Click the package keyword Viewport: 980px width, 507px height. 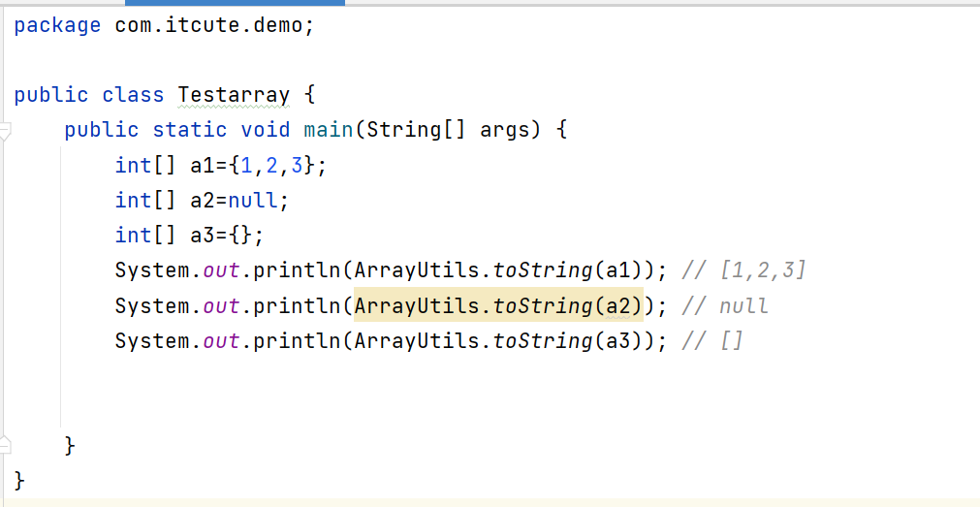tap(57, 25)
